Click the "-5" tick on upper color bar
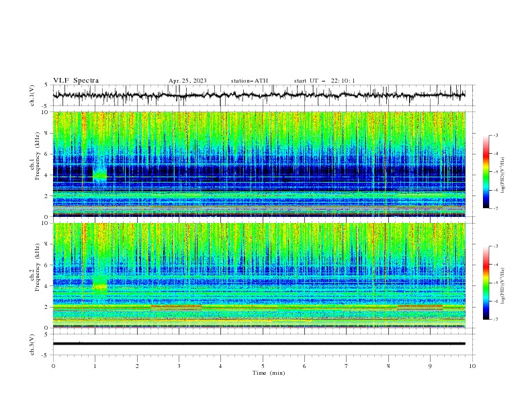Screen dimensions: 532x411 pyautogui.click(x=495, y=172)
